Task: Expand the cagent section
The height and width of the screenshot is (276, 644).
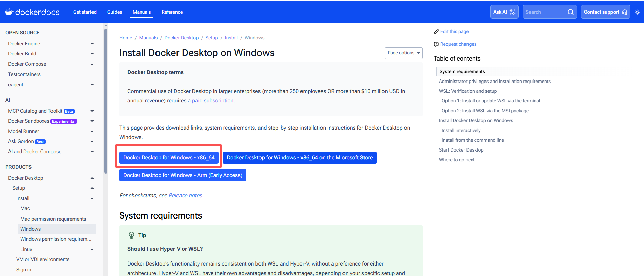Action: point(92,85)
